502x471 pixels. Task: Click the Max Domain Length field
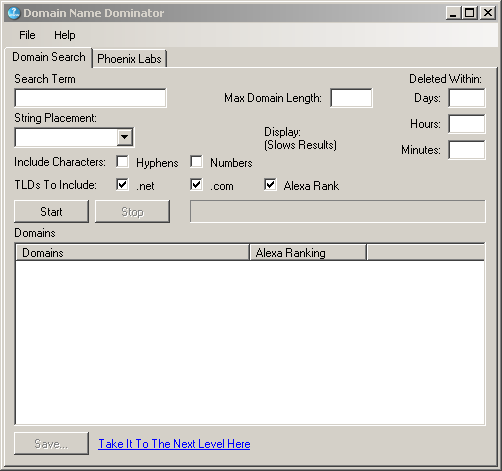coord(351,98)
